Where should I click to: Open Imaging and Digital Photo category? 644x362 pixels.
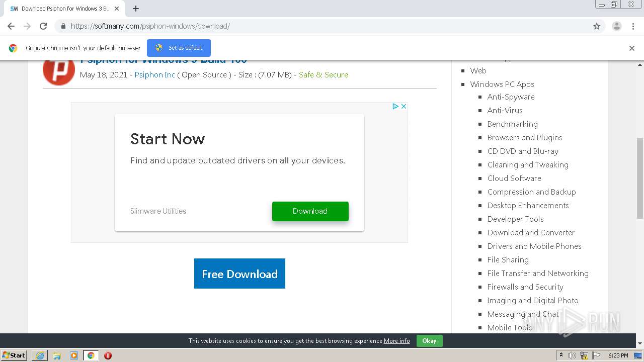point(533,300)
